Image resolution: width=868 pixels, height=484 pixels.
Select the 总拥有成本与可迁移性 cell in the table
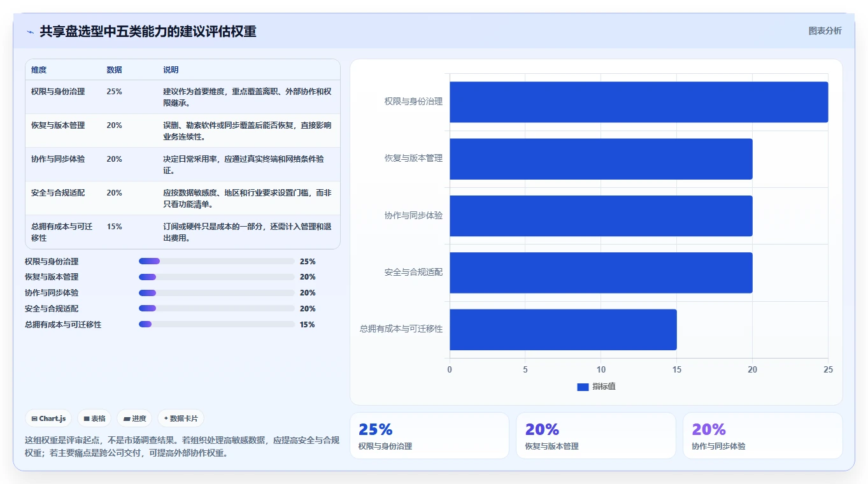(62, 232)
